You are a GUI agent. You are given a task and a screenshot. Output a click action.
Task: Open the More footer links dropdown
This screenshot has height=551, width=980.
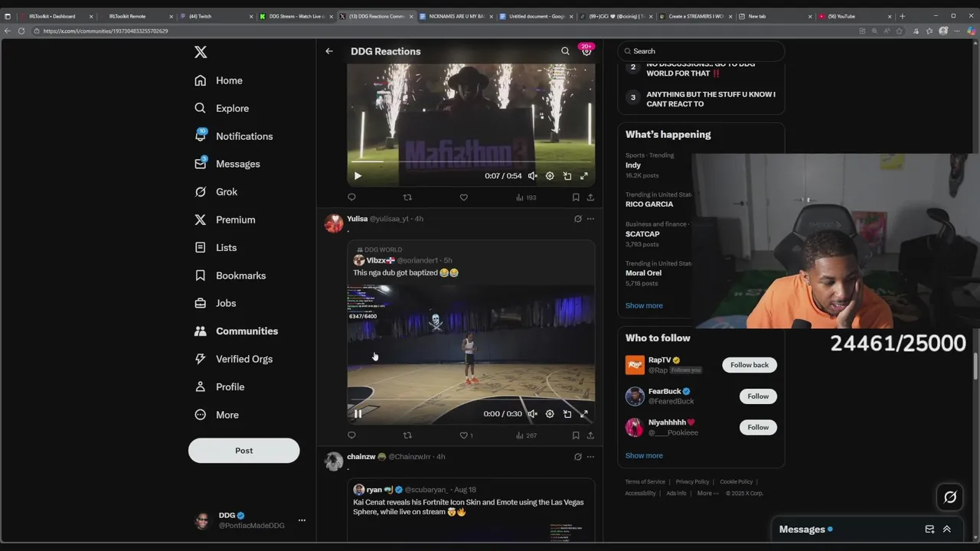(707, 494)
